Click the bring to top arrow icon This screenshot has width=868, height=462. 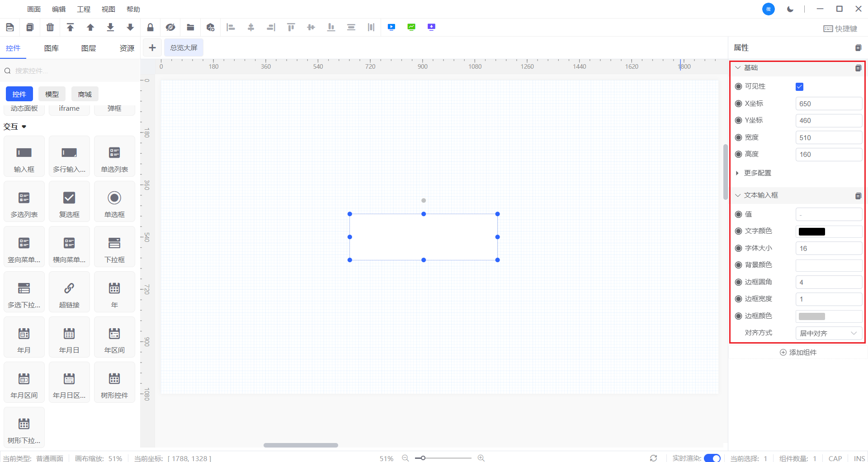(x=70, y=28)
